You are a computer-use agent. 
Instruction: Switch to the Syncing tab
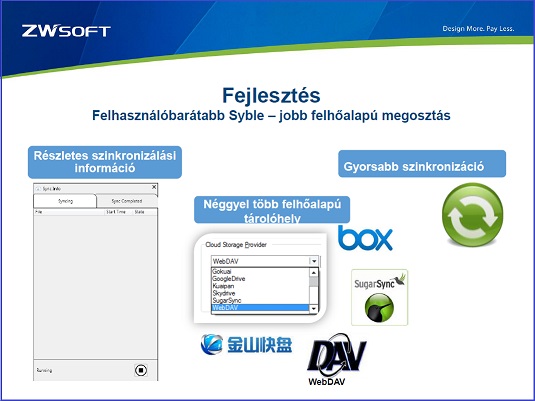coord(65,201)
